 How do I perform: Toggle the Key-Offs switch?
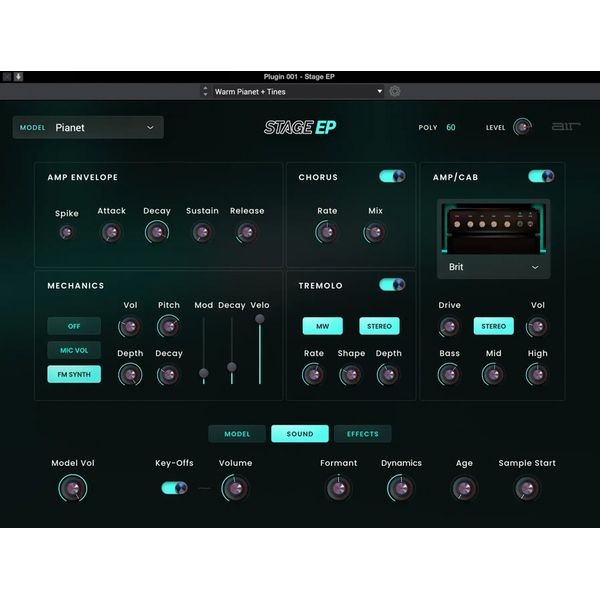(174, 488)
